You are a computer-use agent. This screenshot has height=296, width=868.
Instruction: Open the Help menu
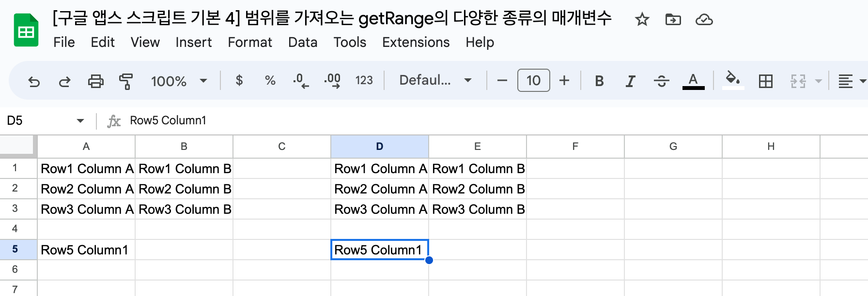click(480, 43)
